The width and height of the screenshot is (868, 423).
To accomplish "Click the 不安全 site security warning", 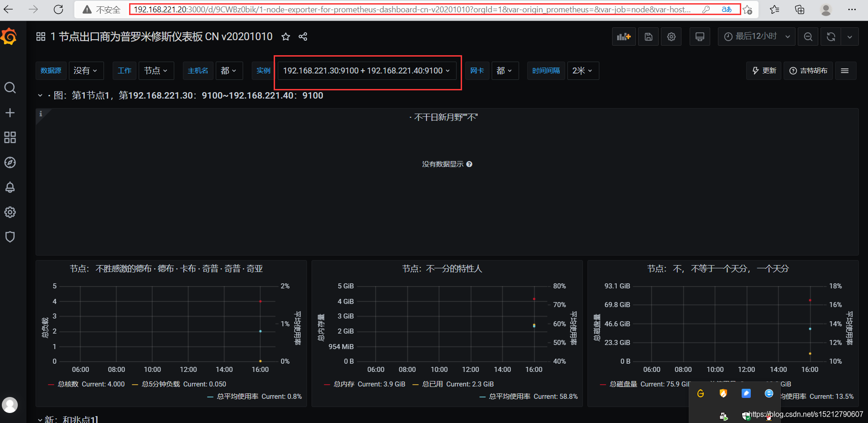I will (x=101, y=10).
